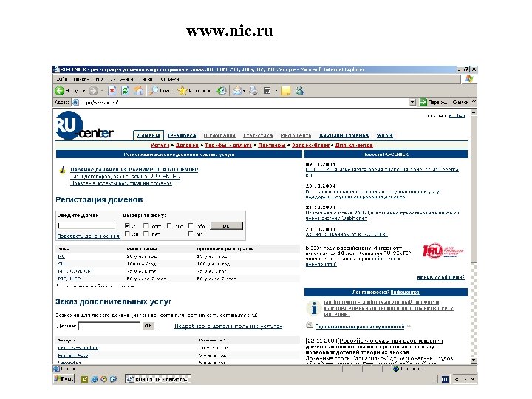The height and width of the screenshot is (399, 532).
Task: Enable the .info zone checkbox
Action: click(x=191, y=225)
